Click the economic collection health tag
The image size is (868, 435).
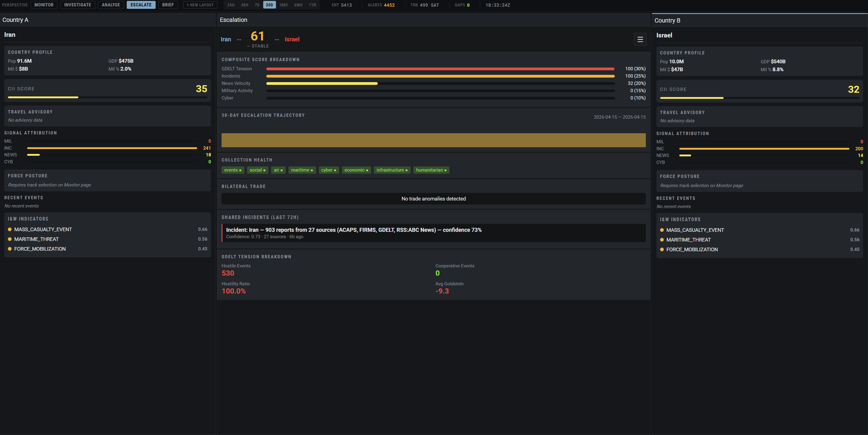coord(356,170)
